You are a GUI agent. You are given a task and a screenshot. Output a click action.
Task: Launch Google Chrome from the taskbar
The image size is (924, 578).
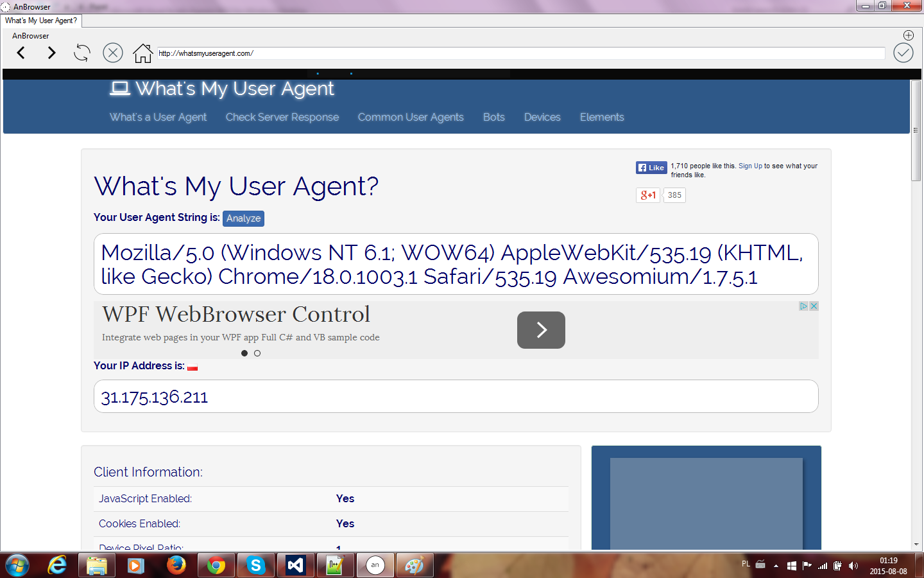click(216, 565)
